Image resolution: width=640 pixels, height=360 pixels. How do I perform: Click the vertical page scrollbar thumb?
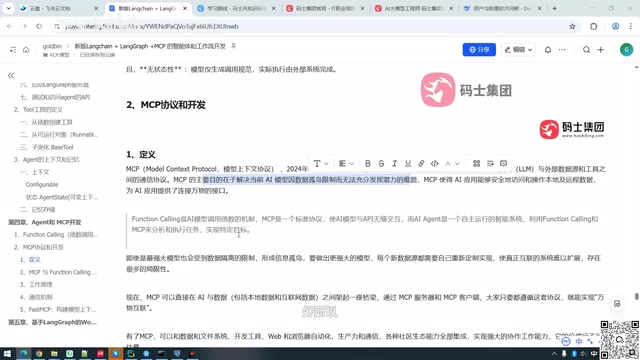(x=636, y=297)
